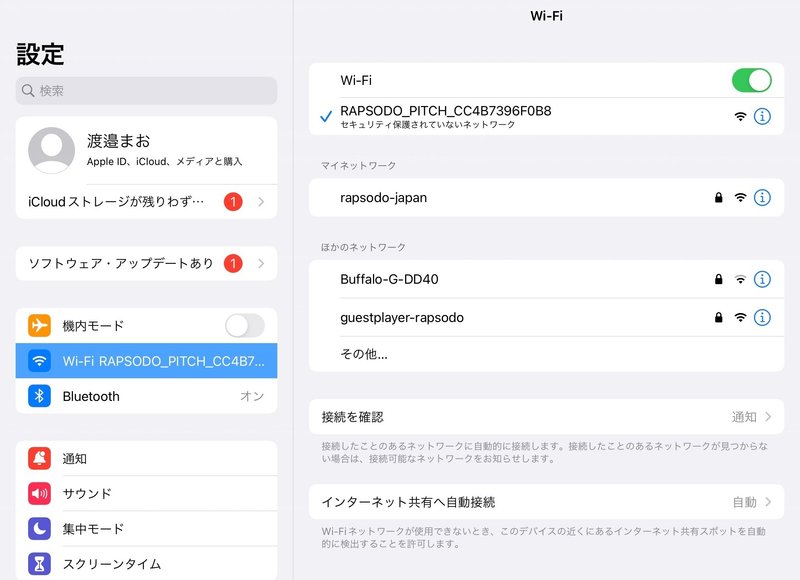This screenshot has height=580, width=800.
Task: Open info icon for Buffalo-G-DD40
Action: click(762, 279)
